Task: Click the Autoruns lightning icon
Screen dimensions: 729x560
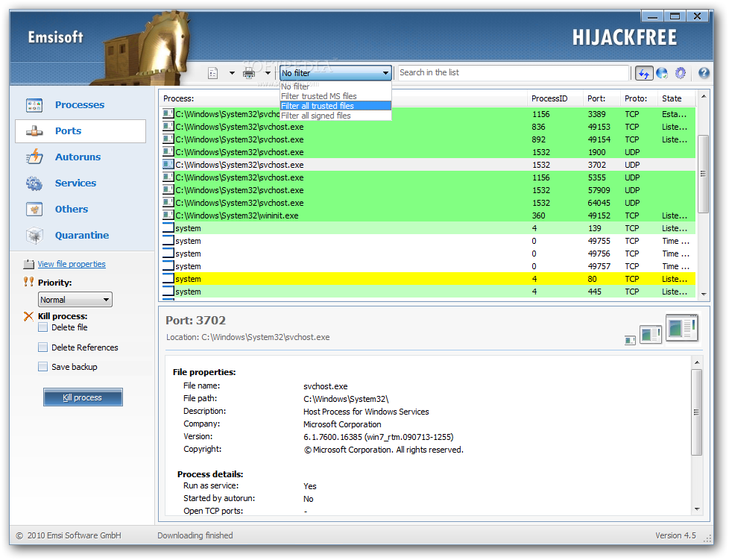Action: (x=34, y=157)
